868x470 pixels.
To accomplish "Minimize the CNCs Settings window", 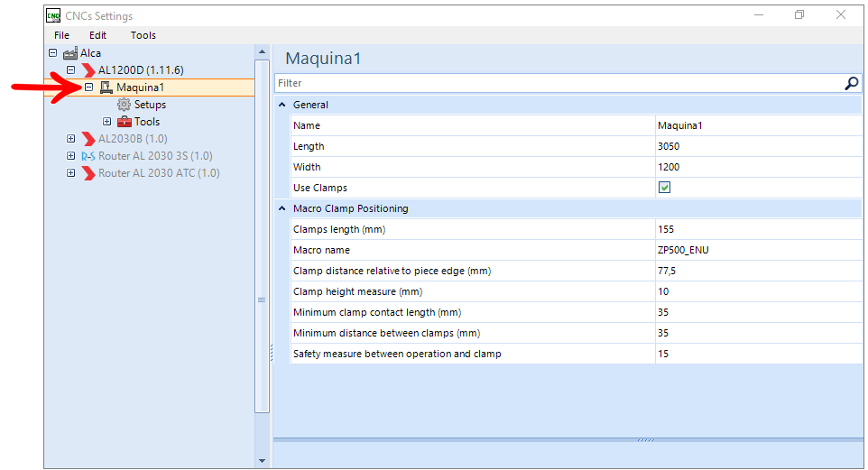I will (759, 15).
